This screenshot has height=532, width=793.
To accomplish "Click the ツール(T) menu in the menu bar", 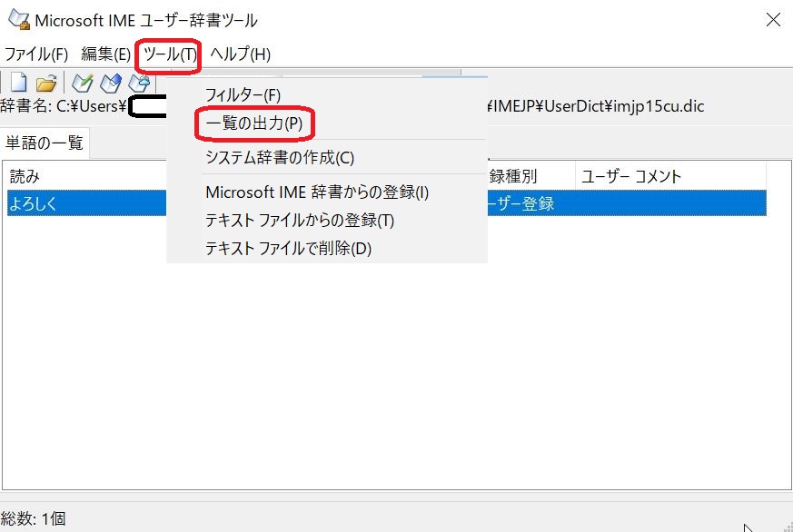I will coord(170,54).
